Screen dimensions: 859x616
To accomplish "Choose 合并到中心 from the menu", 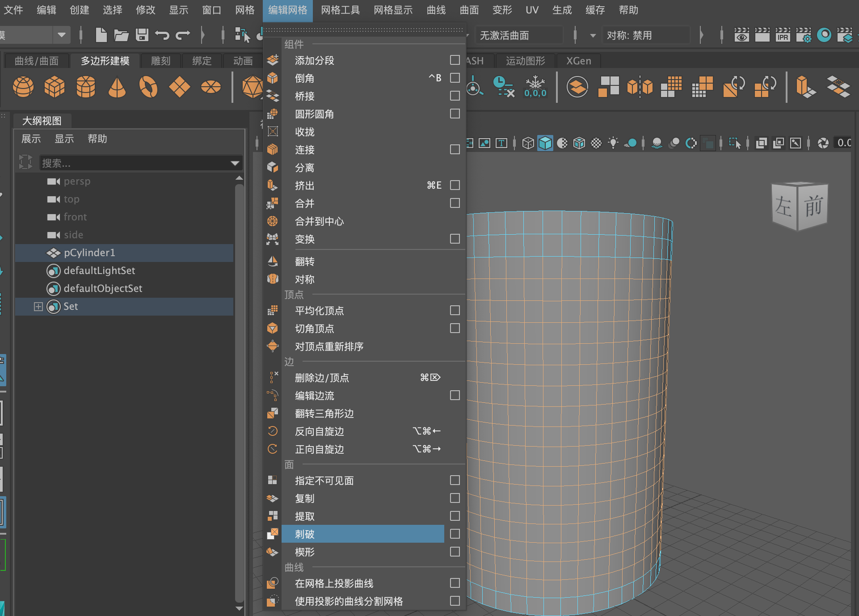I will click(x=319, y=221).
